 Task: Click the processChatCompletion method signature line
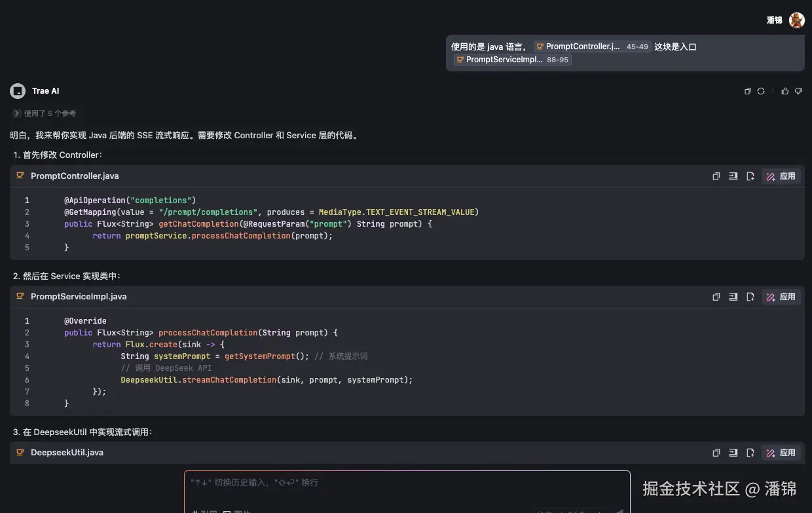coord(200,333)
